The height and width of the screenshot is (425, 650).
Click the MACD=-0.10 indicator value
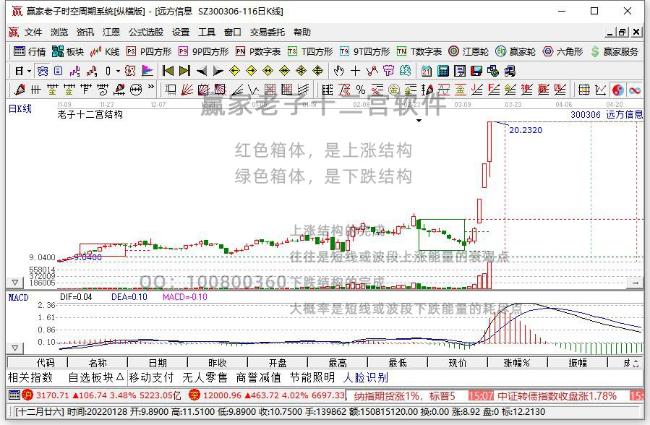(185, 297)
